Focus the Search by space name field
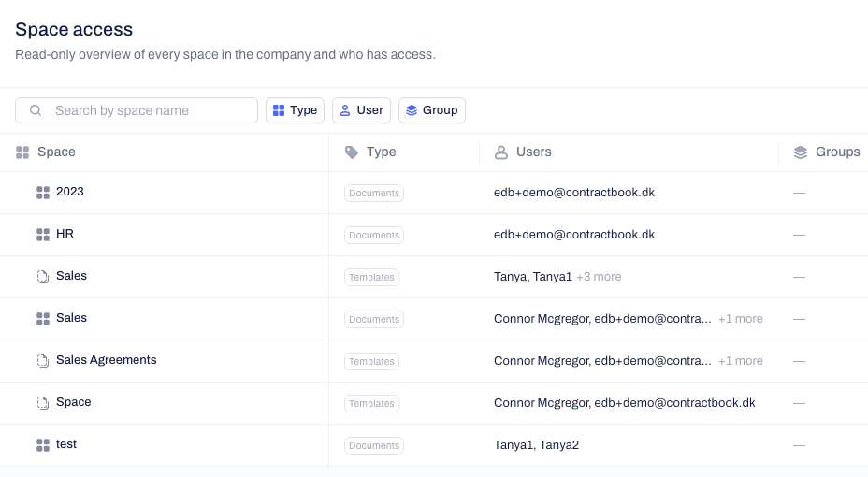The image size is (868, 477). pos(137,110)
